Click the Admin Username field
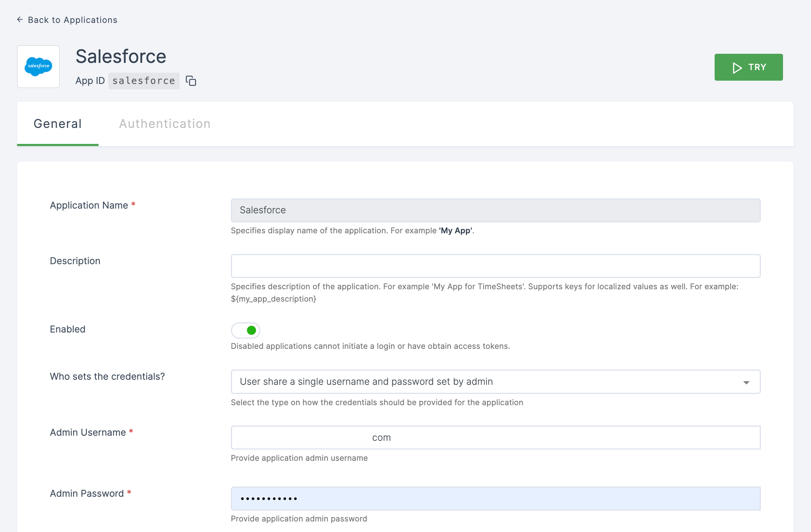The height and width of the screenshot is (532, 811). [495, 438]
